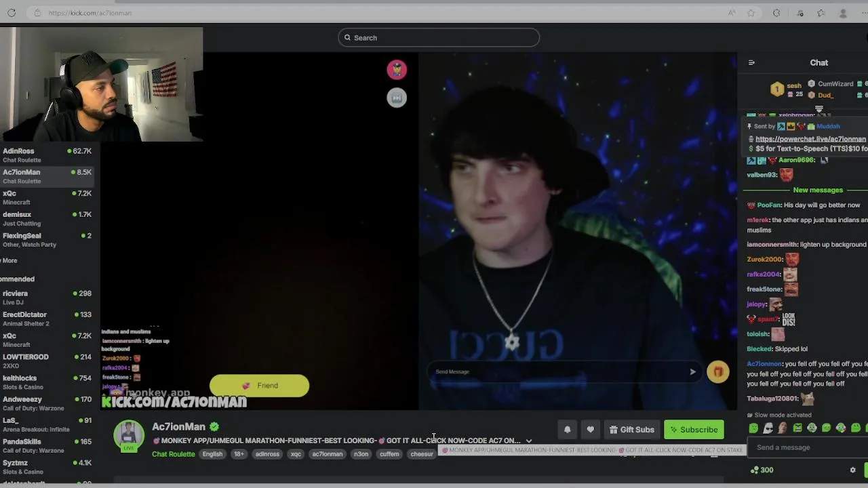
Task: Click the New messages divider in chat
Action: pyautogui.click(x=818, y=190)
